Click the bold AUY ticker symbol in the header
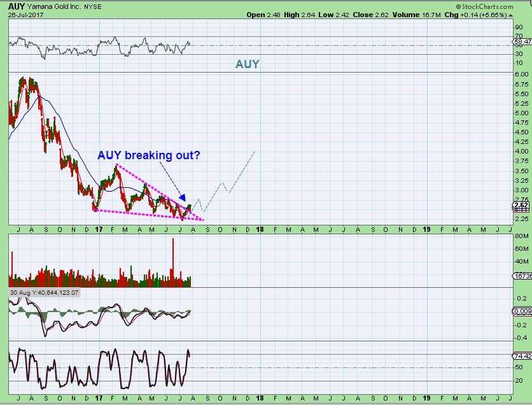The image size is (532, 405). [17, 6]
